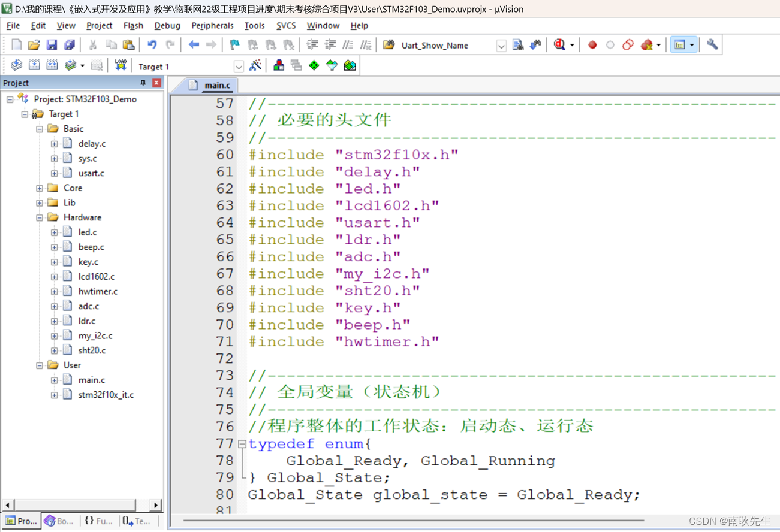780x532 pixels.
Task: Switch to the Books panel tab
Action: point(59,521)
